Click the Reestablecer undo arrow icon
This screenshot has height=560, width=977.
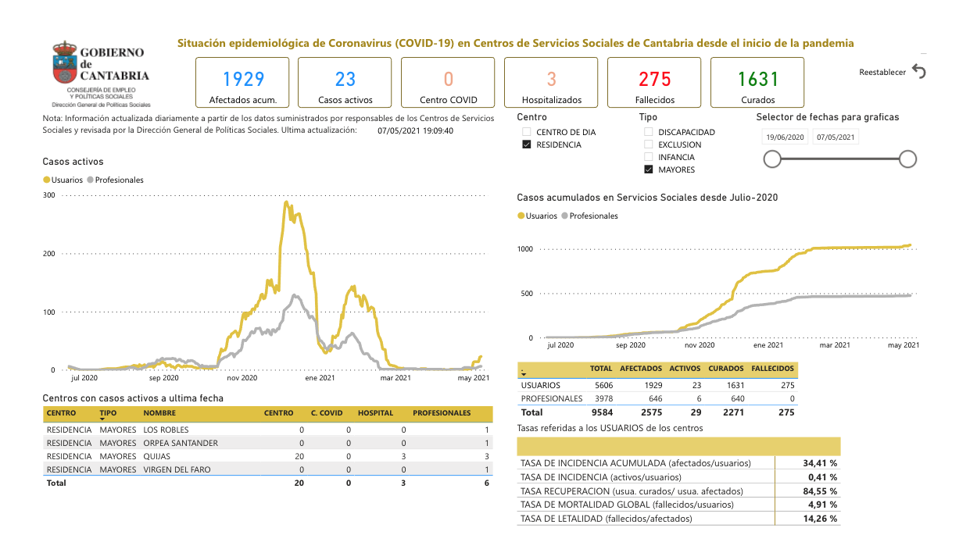(x=918, y=72)
